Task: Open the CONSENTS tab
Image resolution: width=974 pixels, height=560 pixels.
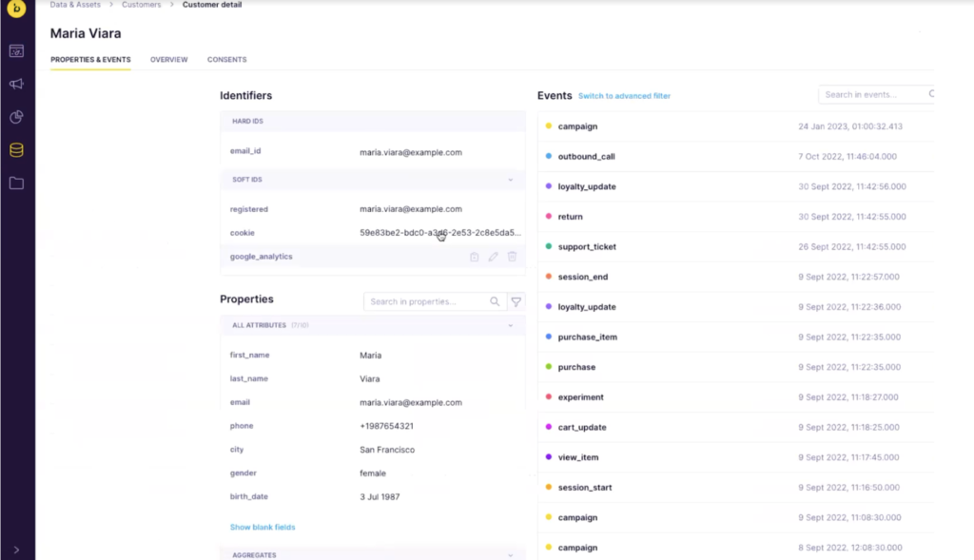Action: [x=226, y=59]
